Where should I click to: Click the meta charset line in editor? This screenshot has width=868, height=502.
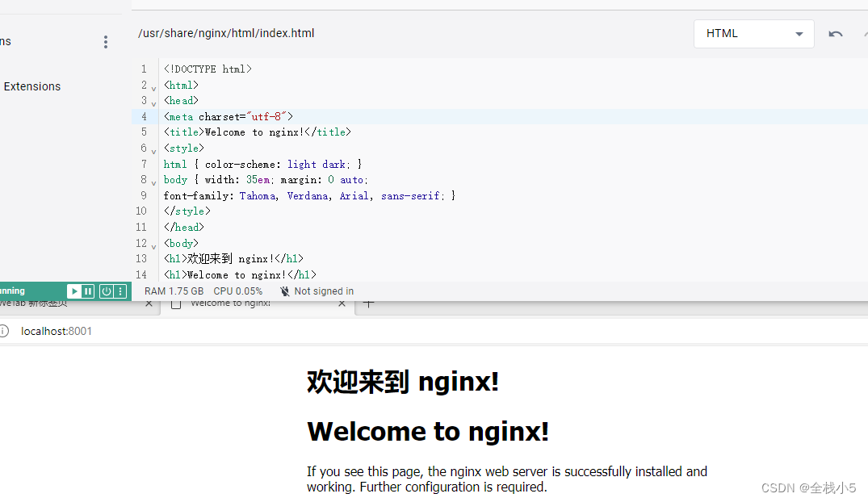coord(228,117)
